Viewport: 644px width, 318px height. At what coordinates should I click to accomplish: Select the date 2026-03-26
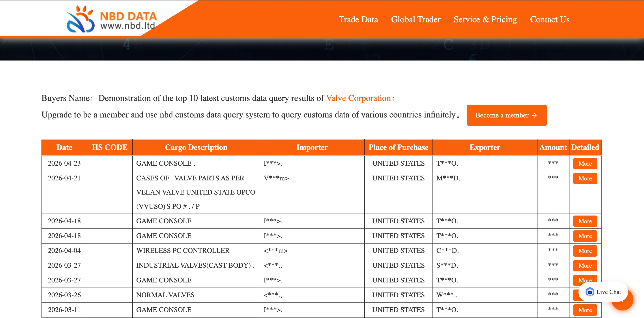point(64,295)
